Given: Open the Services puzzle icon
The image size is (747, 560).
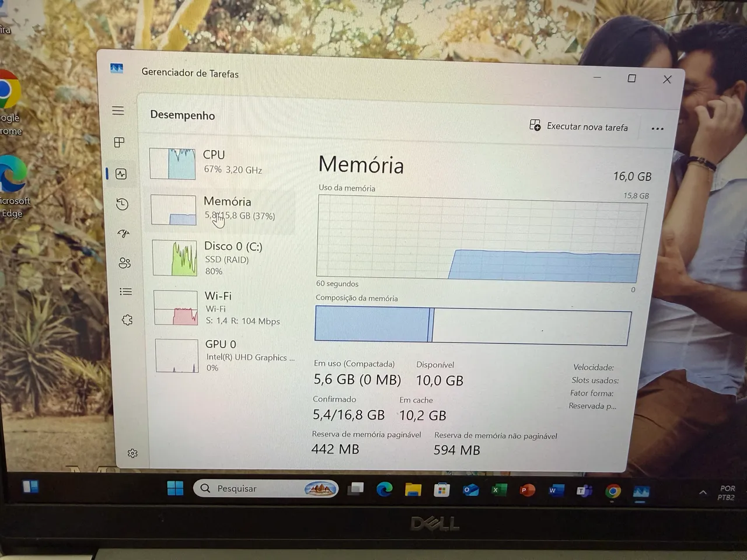Looking at the screenshot, I should (127, 320).
